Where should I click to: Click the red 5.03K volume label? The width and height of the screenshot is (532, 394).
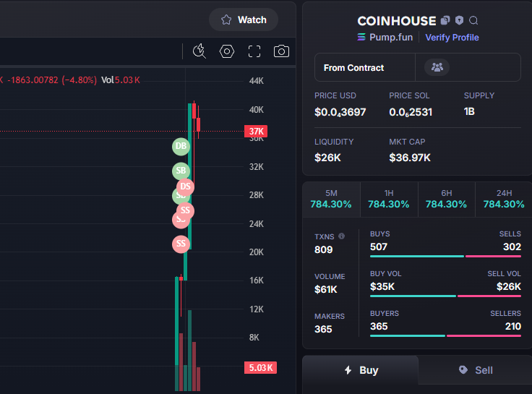pos(260,367)
